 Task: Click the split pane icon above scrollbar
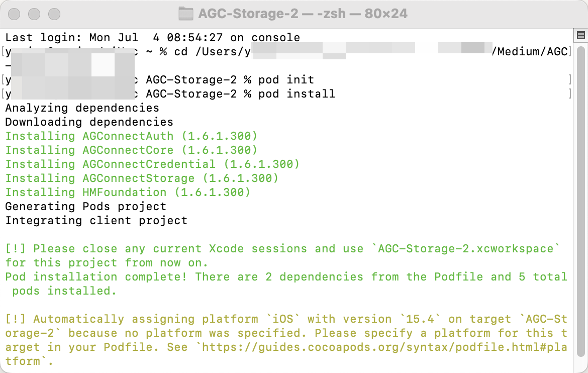pyautogui.click(x=580, y=35)
